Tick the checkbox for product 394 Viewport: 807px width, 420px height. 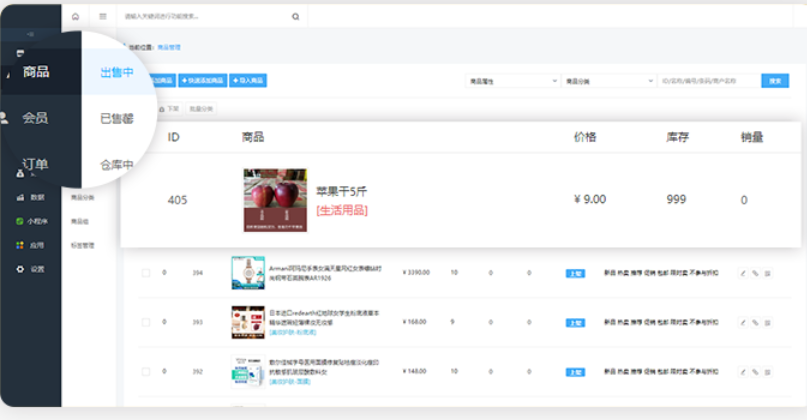145,273
